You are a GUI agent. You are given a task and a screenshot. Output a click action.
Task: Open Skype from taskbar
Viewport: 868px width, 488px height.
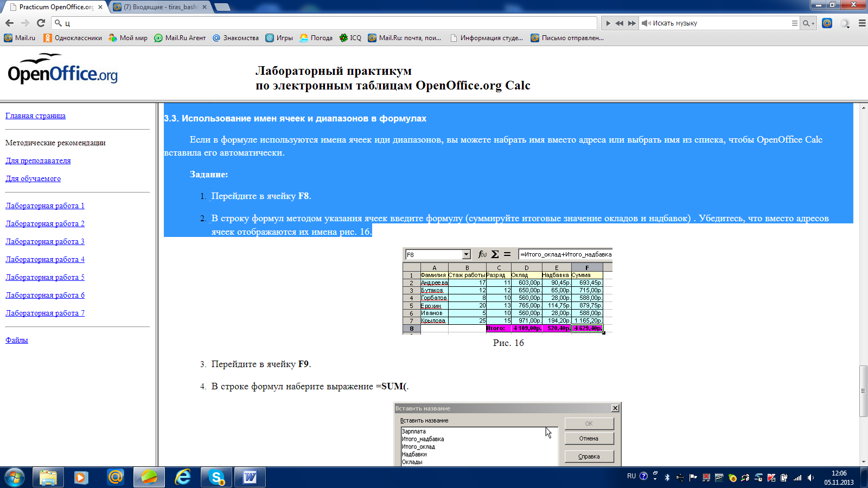pyautogui.click(x=216, y=477)
